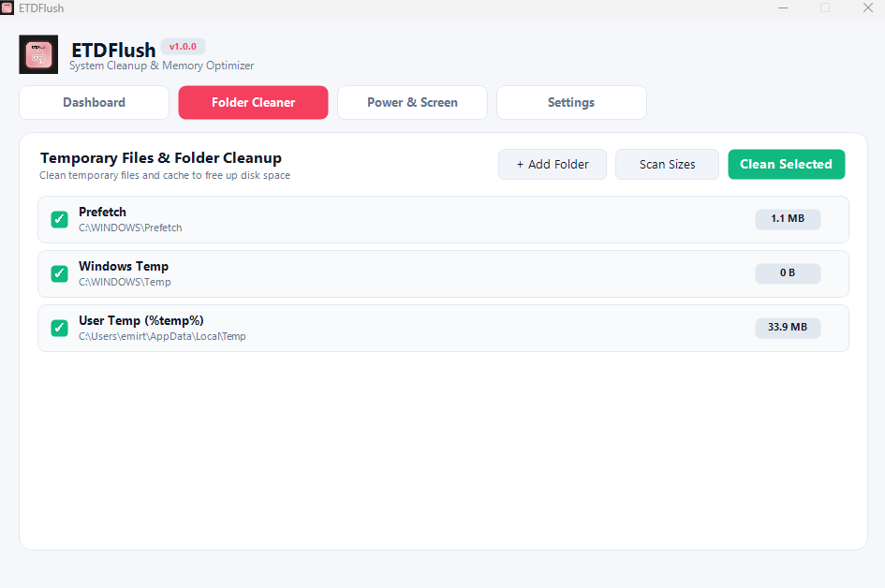885x588 pixels.
Task: Click the Temporary Files & Folder Cleanup heading
Action: point(161,158)
